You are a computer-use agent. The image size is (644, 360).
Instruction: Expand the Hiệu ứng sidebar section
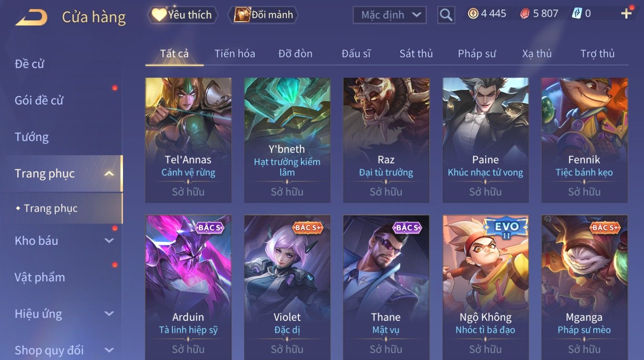(109, 314)
